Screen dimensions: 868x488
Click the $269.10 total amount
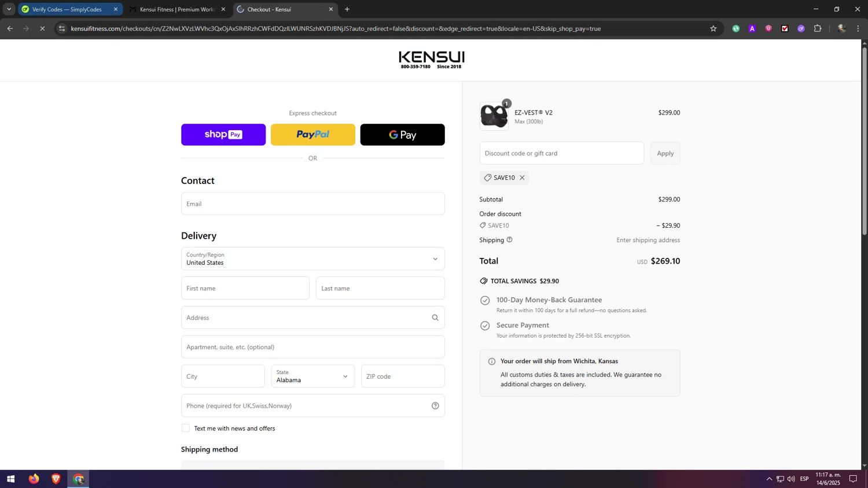coord(665,261)
